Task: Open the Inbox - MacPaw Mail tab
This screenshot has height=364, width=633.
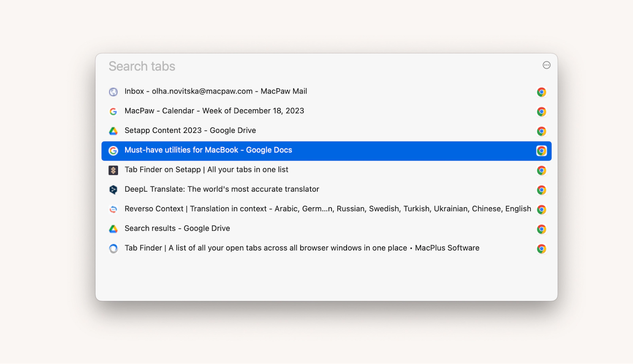Action: (326, 92)
